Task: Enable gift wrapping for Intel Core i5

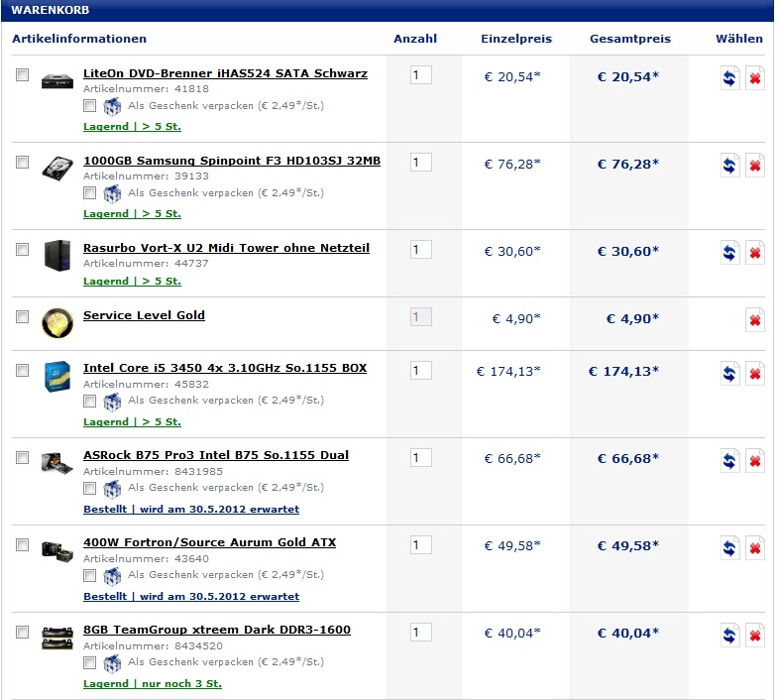Action: coord(90,401)
